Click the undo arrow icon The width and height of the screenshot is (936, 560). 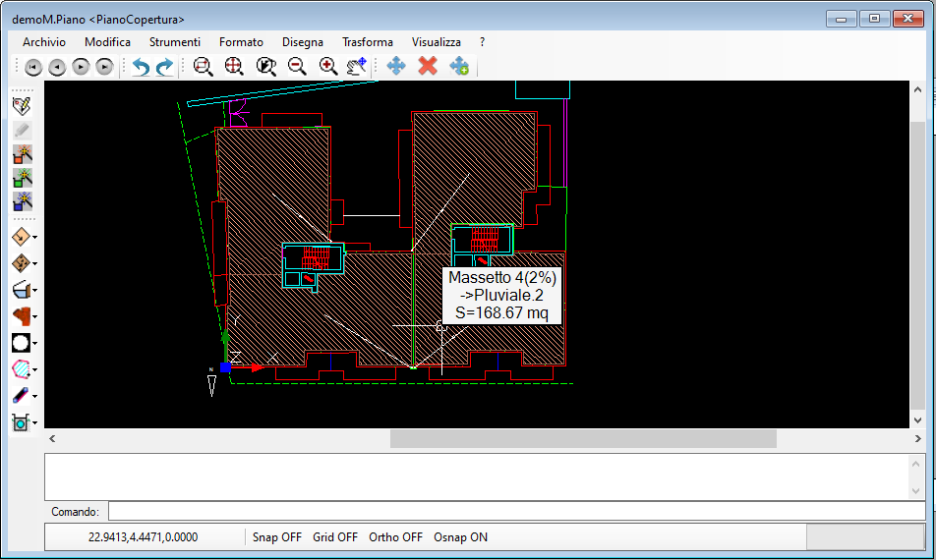(141, 66)
